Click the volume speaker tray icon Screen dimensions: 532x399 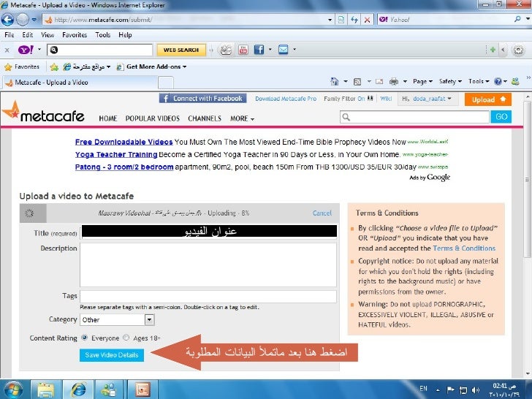click(x=476, y=389)
